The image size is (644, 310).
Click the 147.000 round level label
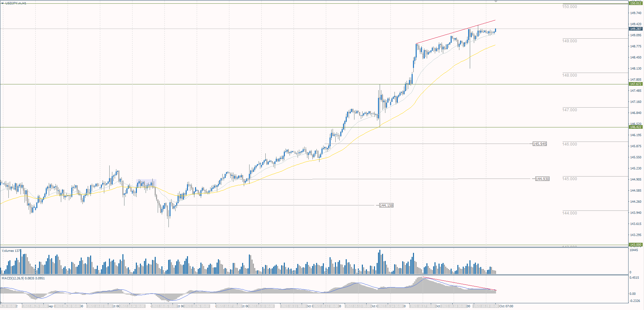[570, 110]
